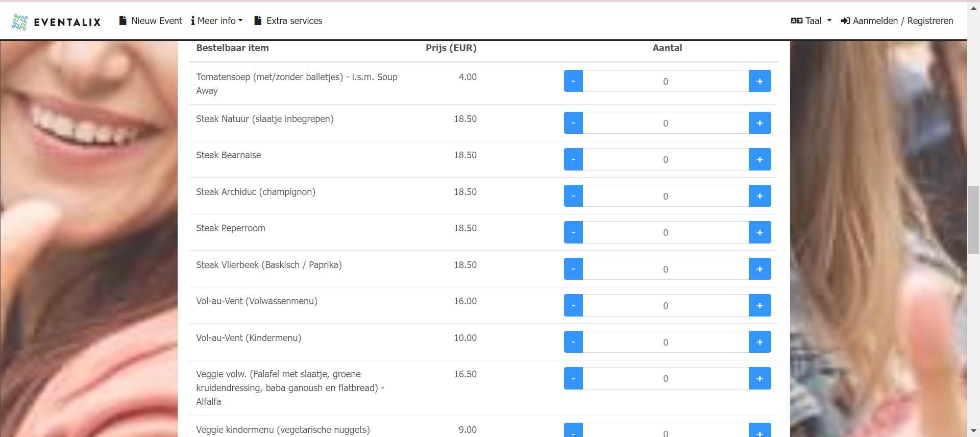The height and width of the screenshot is (437, 980).
Task: Click Veggie volw. Falafel quantity input
Action: pos(666,378)
